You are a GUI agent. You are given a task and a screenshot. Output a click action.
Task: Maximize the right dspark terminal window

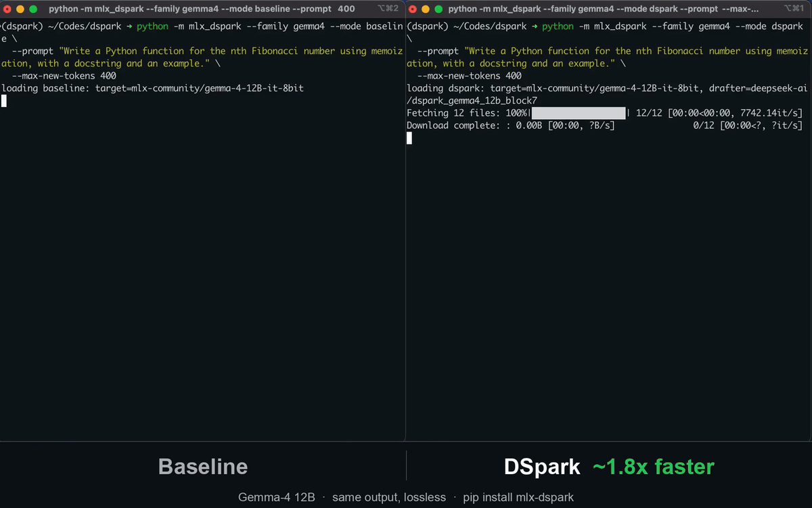click(438, 9)
